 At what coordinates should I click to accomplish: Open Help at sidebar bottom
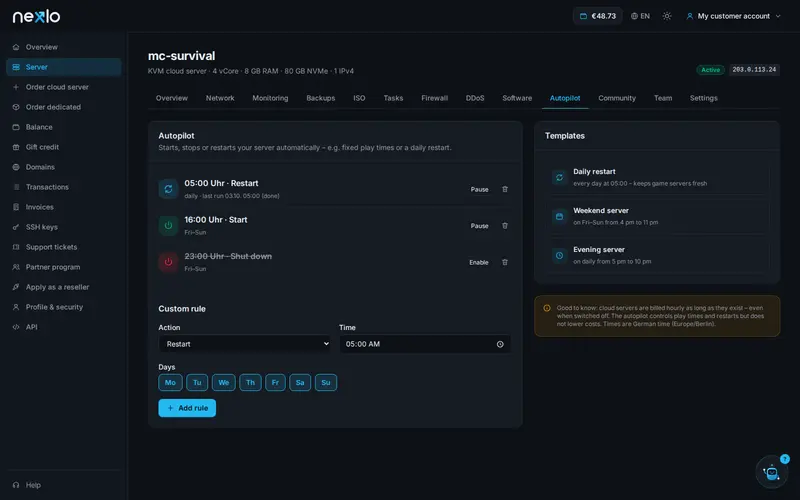tap(64, 485)
